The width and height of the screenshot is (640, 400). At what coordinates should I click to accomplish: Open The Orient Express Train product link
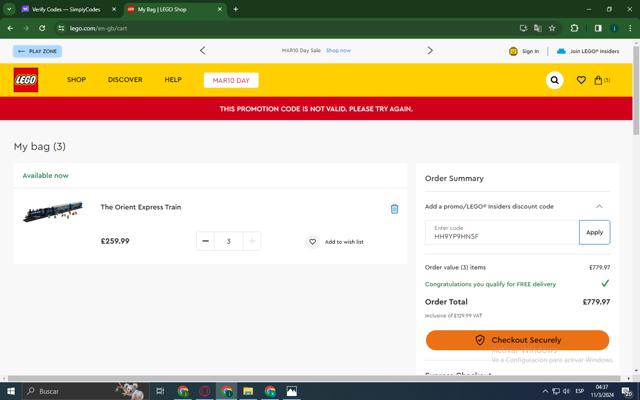tap(141, 207)
